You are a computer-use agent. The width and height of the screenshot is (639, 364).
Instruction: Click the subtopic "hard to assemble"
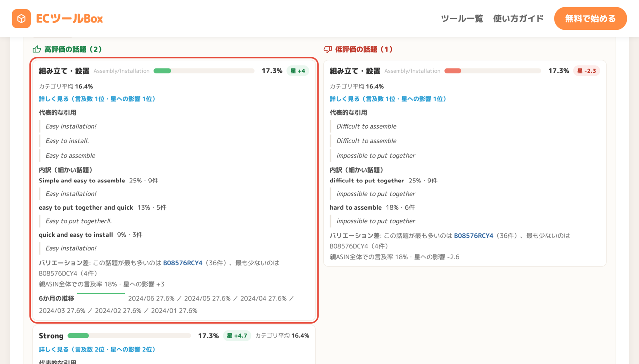pyautogui.click(x=356, y=207)
